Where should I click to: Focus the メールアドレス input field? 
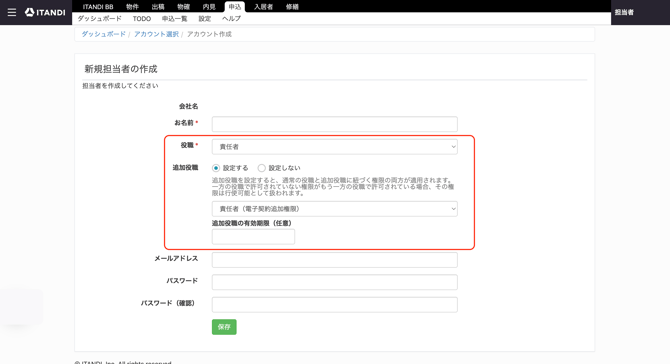(335, 260)
